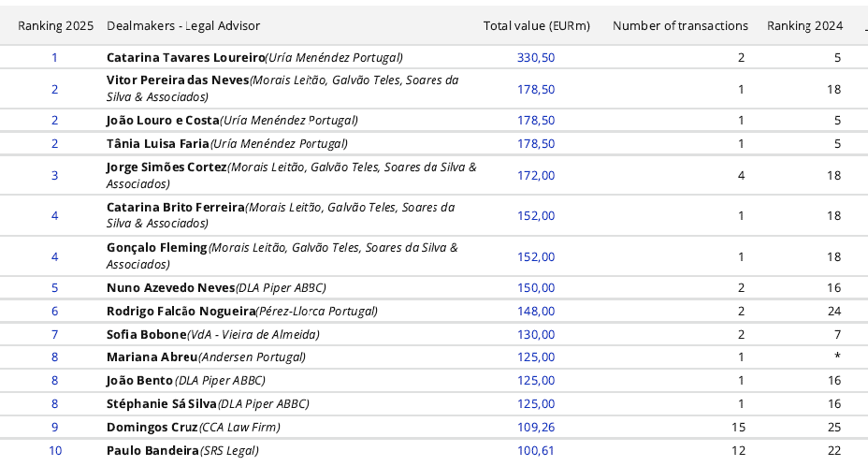Click ranking number 5 for Nuno Azevedo Neves
The image size is (868, 466).
point(55,288)
